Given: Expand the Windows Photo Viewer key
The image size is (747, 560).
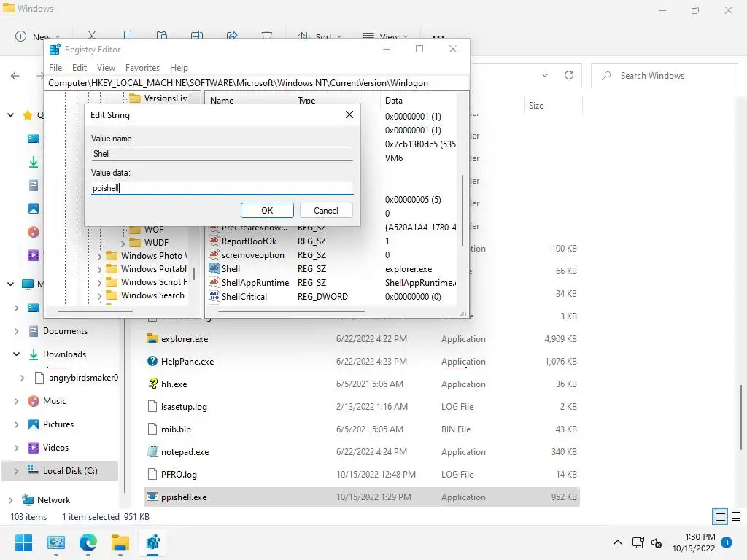Looking at the screenshot, I should click(99, 256).
